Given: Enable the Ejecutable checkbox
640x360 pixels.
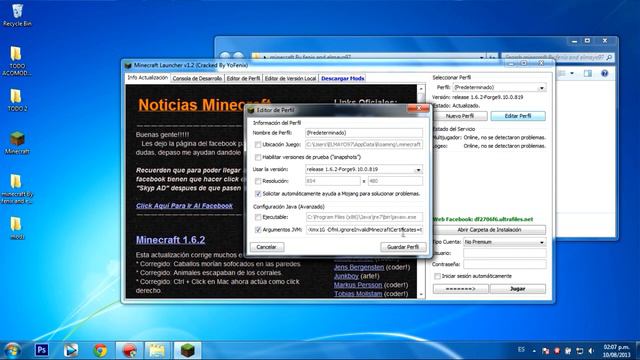Looking at the screenshot, I should [258, 217].
